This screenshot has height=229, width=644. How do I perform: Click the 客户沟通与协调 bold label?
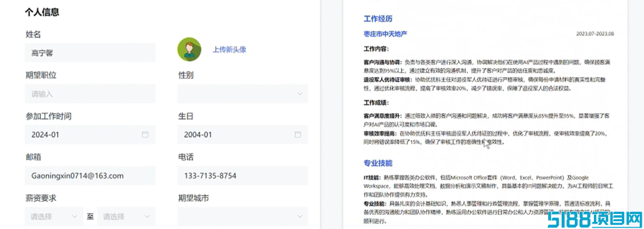(x=383, y=63)
